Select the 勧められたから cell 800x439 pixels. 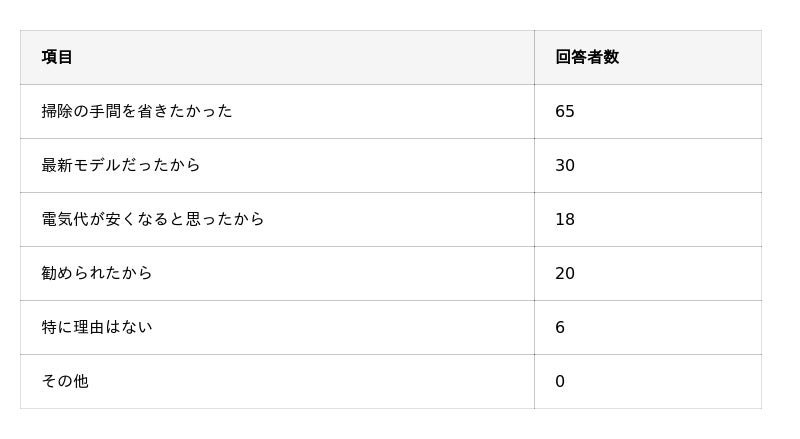click(x=97, y=273)
